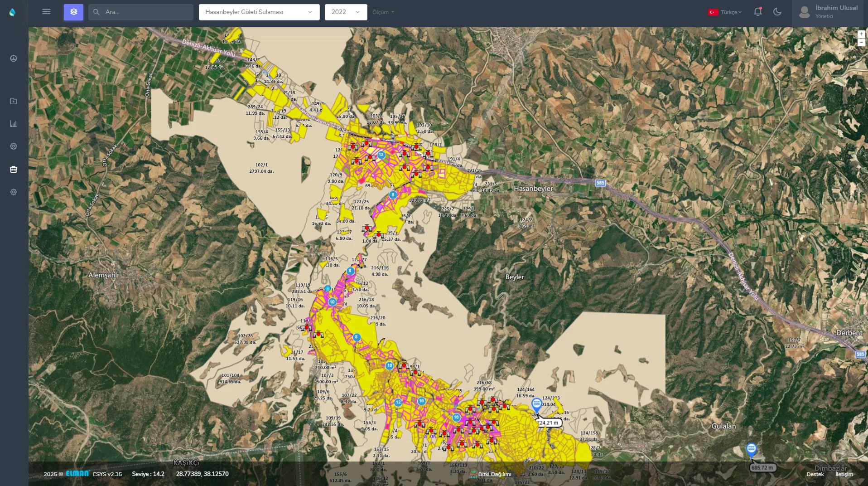Open the notifications bell
This screenshot has height=486, width=868.
tap(757, 12)
